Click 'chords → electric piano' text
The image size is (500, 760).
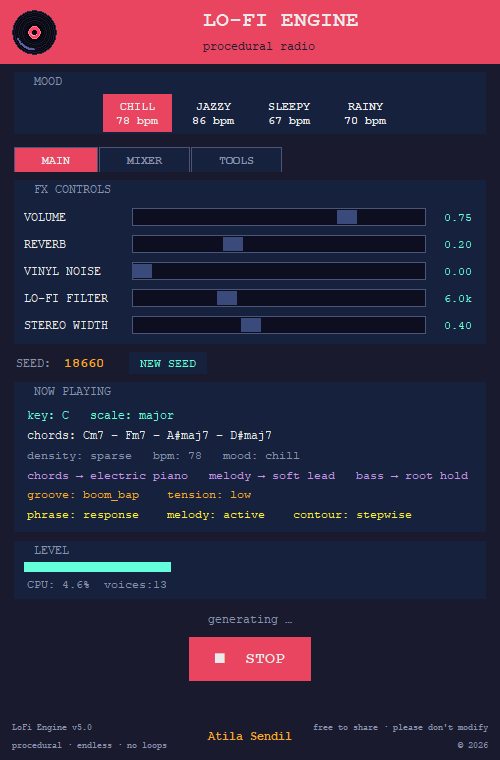(108, 476)
